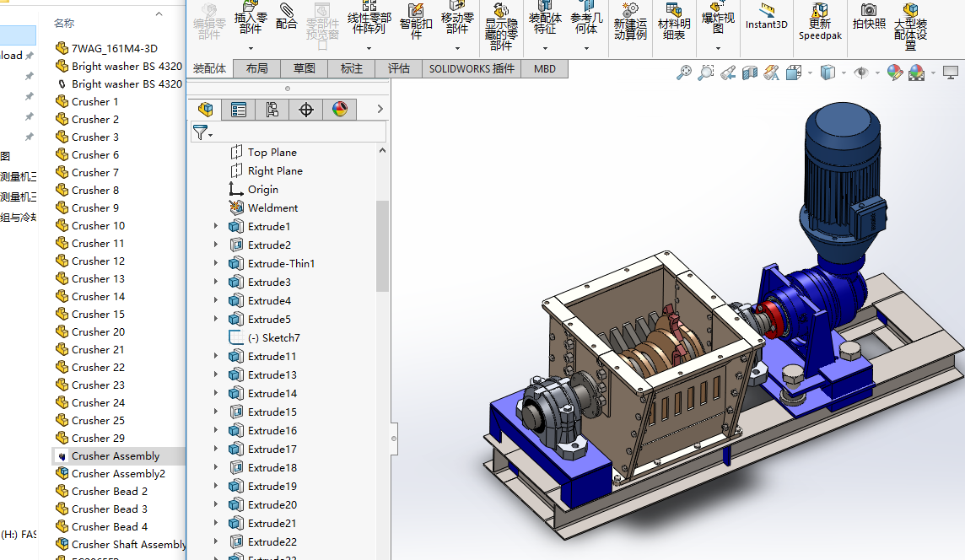Switch to the SOLIDWORKS 插件 tab
This screenshot has height=560, width=965.
pyautogui.click(x=472, y=68)
